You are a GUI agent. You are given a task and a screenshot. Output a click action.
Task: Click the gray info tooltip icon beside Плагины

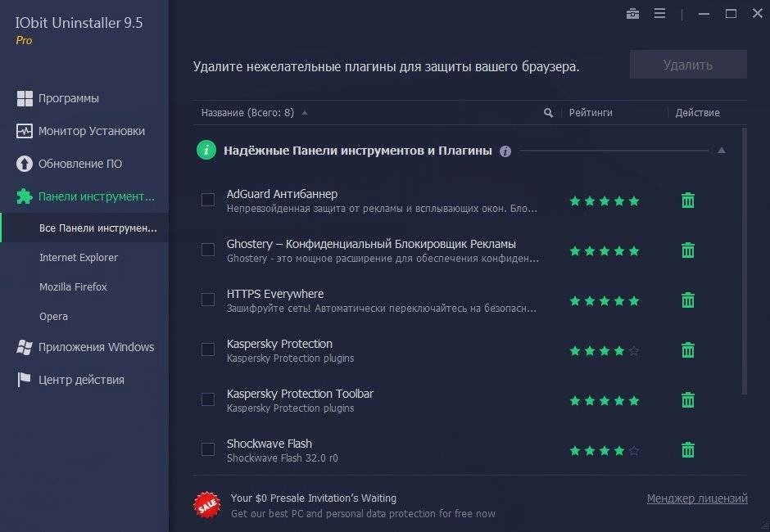tap(505, 151)
